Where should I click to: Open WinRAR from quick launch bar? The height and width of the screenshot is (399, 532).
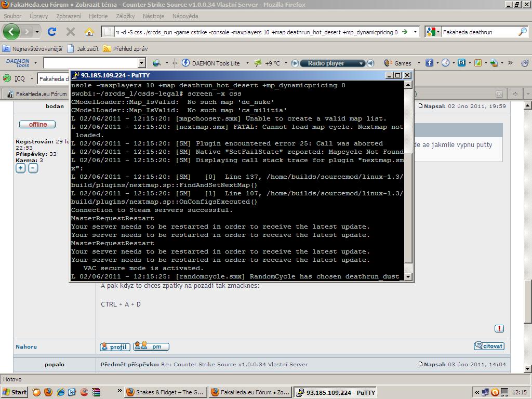pyautogui.click(x=96, y=392)
